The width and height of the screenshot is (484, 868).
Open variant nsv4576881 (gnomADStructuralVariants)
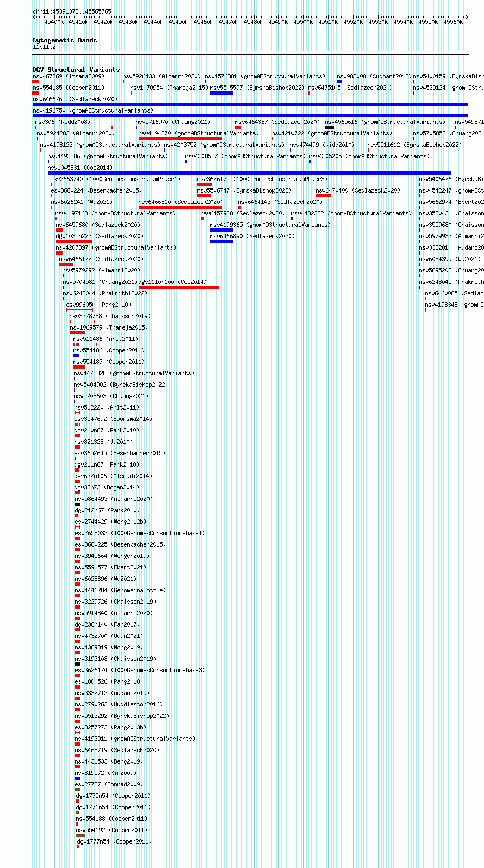(x=265, y=76)
